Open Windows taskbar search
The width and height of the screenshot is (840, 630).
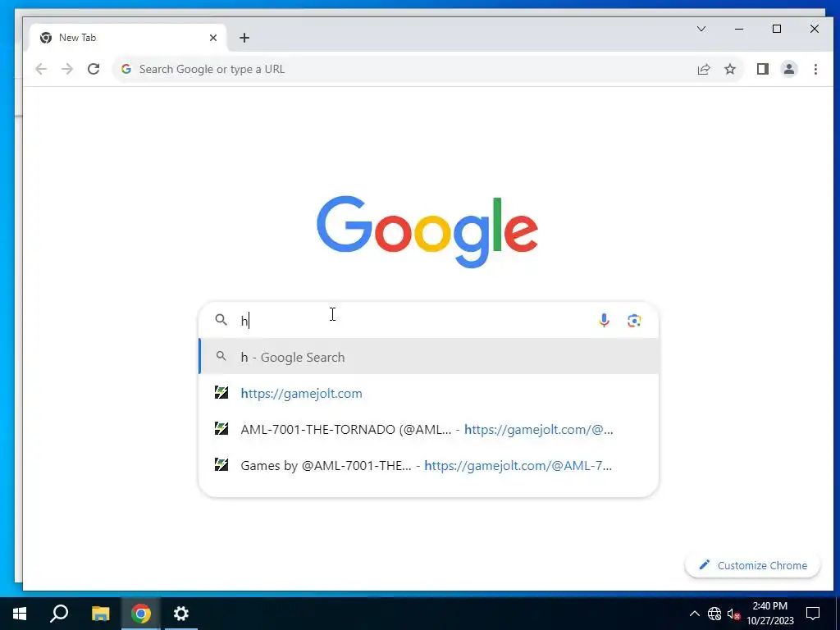click(59, 614)
